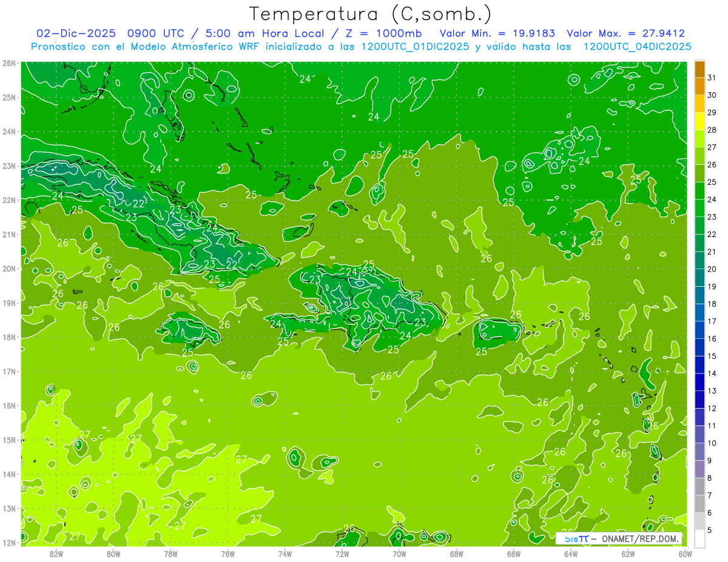The height and width of the screenshot is (562, 728).
Task: Click the color scale value '11'
Action: (712, 426)
